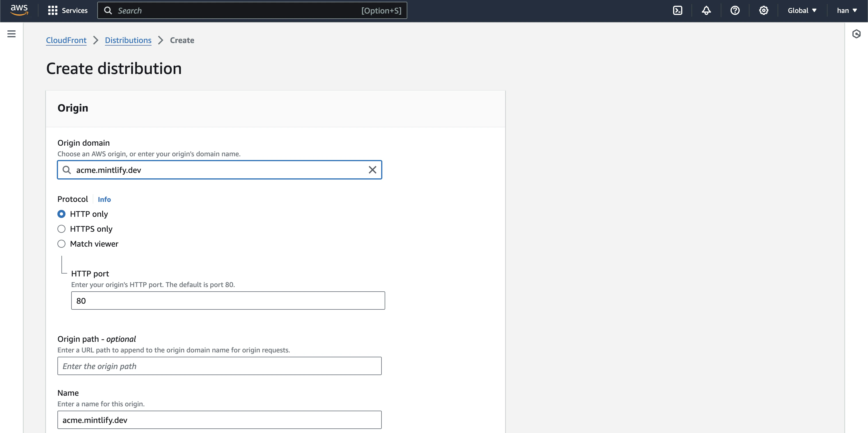Click the magnifier icon in top search bar

tap(108, 10)
